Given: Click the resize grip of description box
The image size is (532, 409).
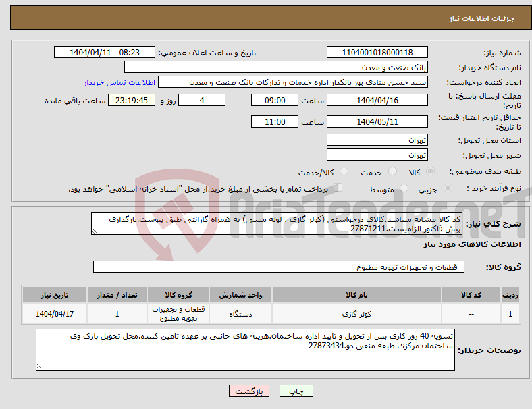Looking at the screenshot, I should click(95, 231).
